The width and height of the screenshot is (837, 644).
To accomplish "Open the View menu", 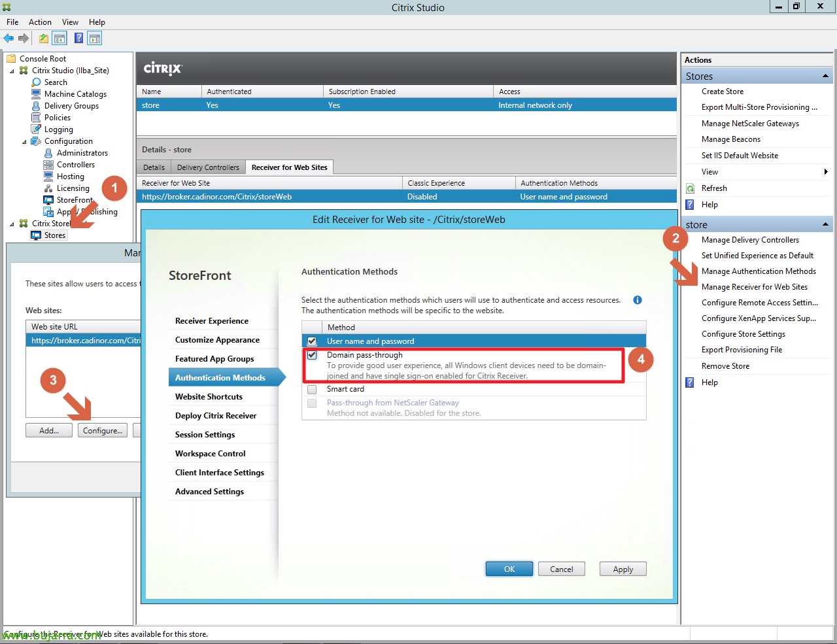I will click(70, 22).
